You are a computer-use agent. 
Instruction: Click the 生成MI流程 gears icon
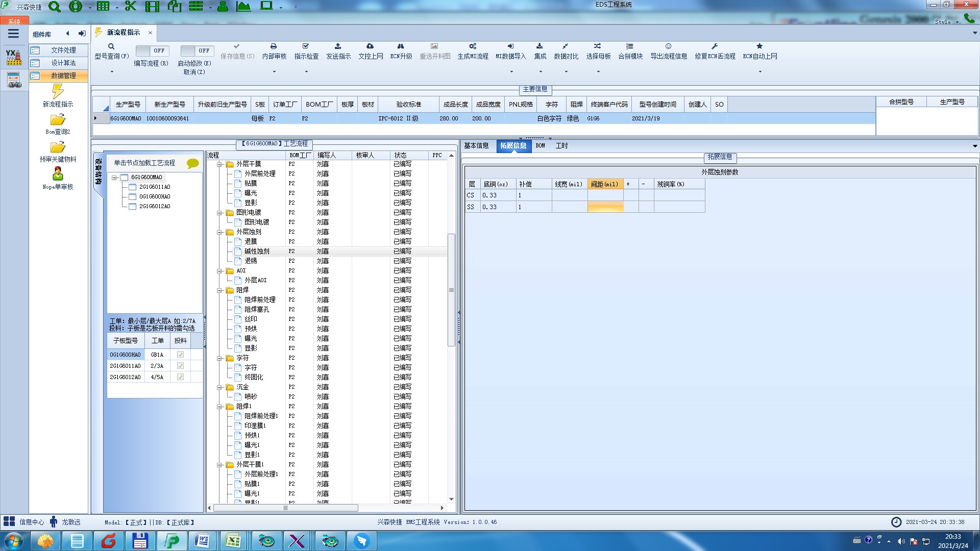click(473, 46)
